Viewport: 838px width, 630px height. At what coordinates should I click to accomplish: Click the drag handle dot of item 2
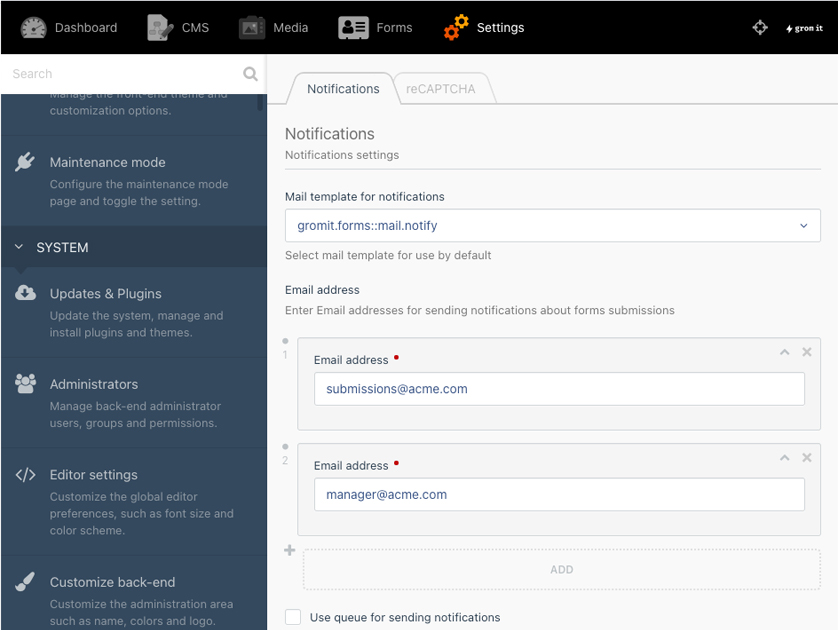[285, 447]
